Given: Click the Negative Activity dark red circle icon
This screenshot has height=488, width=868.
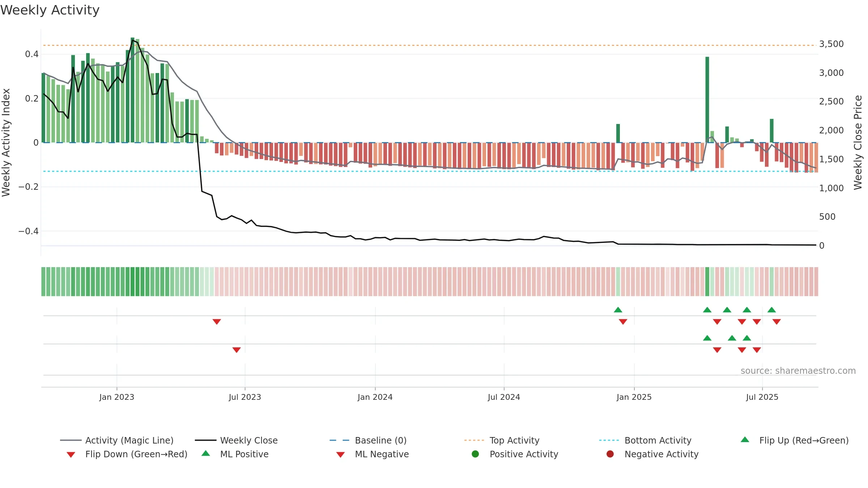Looking at the screenshot, I should click(610, 454).
